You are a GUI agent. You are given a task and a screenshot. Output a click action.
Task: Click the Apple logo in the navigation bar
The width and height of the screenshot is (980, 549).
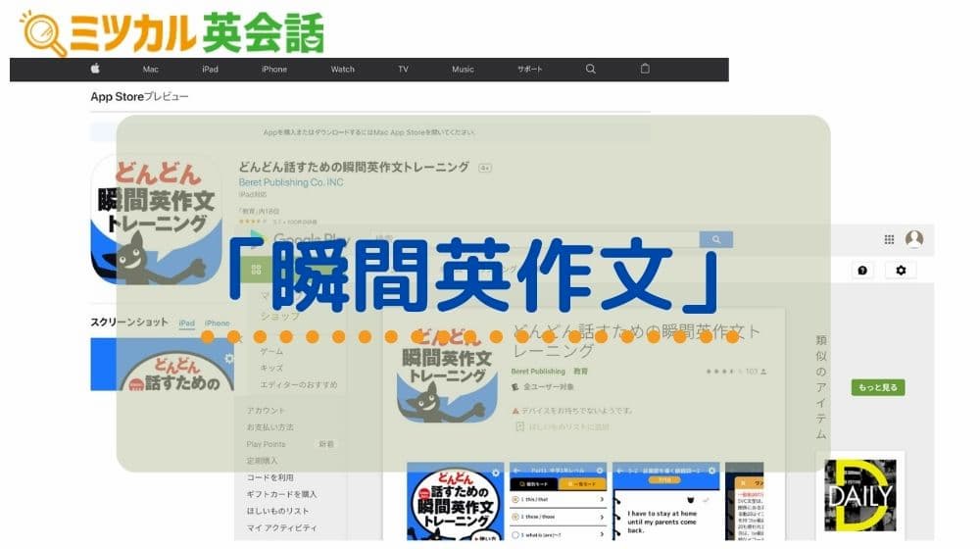tap(95, 69)
